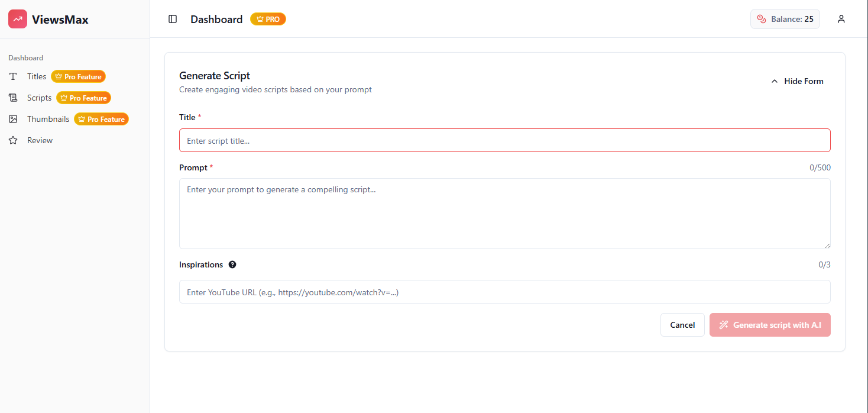Click the Scripts scroll icon in sidebar

(13, 98)
